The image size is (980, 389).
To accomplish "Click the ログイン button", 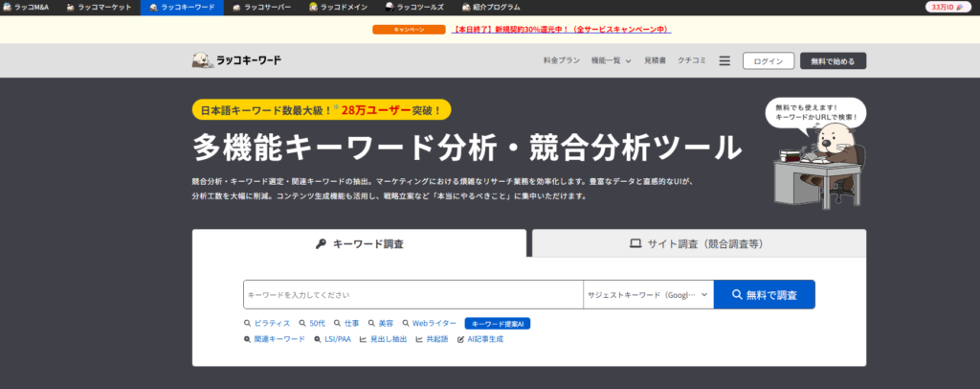I will (x=768, y=60).
